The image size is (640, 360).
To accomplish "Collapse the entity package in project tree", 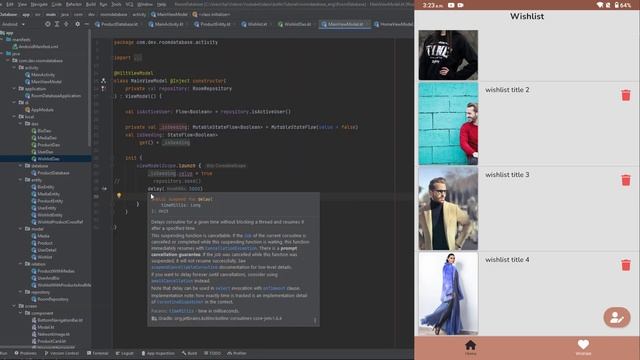I will point(21,180).
